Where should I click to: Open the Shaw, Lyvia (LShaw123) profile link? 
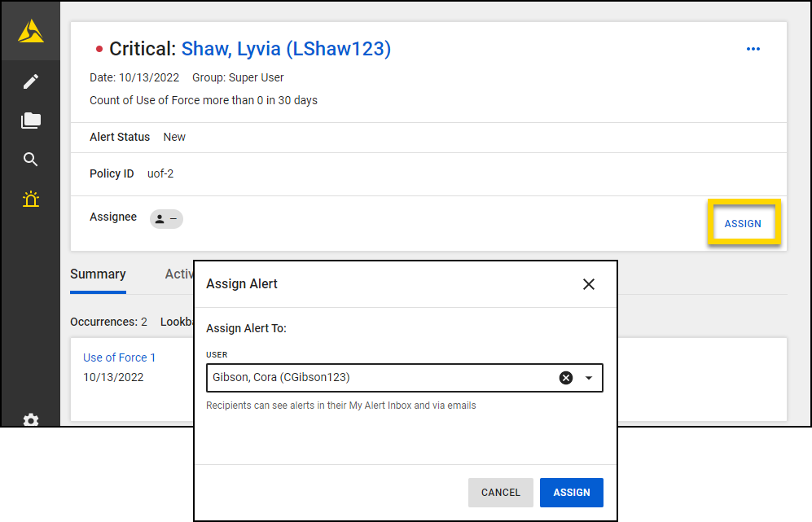[x=286, y=50]
